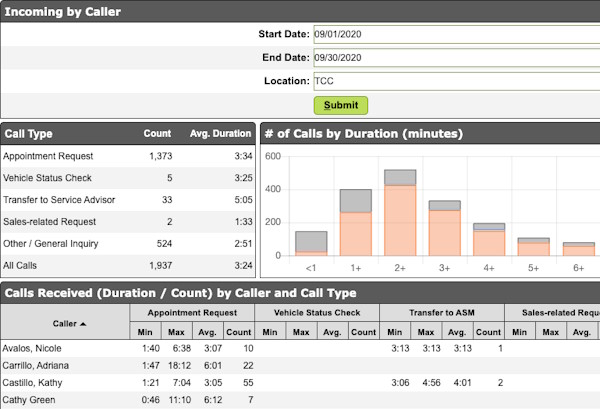This screenshot has width=600, height=409.
Task: Click the gray part of the <1 bar
Action: tap(311, 241)
